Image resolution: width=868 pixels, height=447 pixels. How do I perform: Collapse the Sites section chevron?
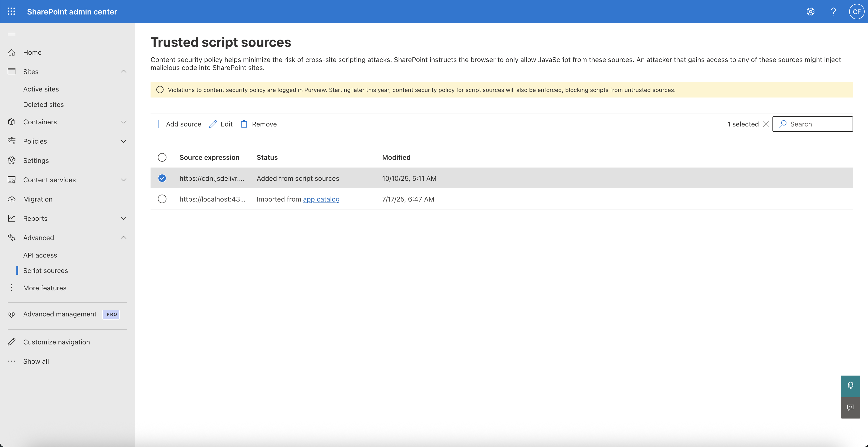pyautogui.click(x=124, y=71)
